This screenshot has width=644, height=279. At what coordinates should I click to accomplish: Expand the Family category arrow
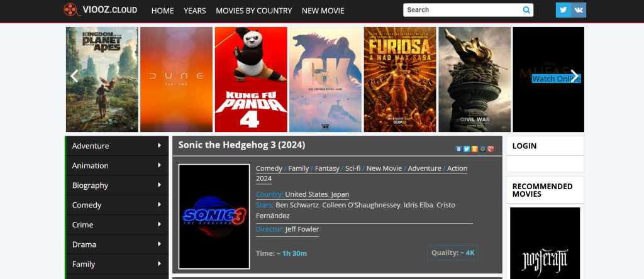[159, 263]
